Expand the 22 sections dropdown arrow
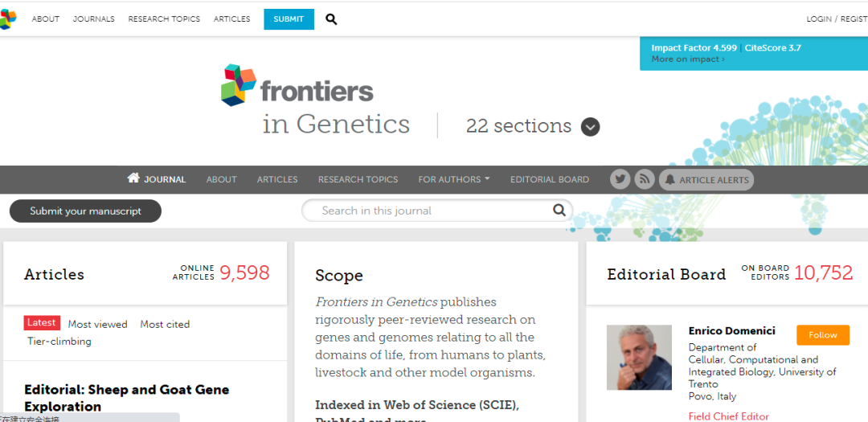Screen dimensions: 868x422 point(590,127)
